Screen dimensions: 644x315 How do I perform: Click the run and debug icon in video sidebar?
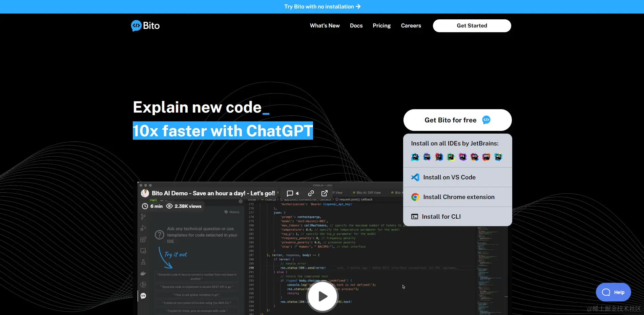143,228
